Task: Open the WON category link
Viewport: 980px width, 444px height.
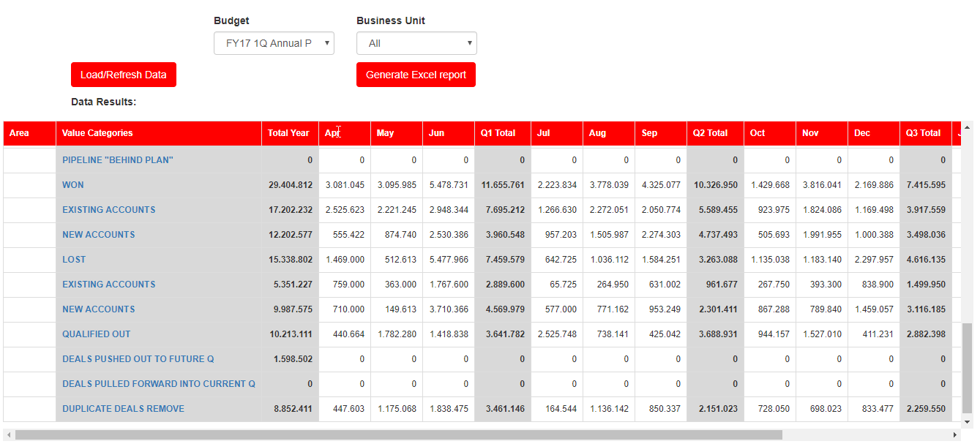Action: [73, 185]
